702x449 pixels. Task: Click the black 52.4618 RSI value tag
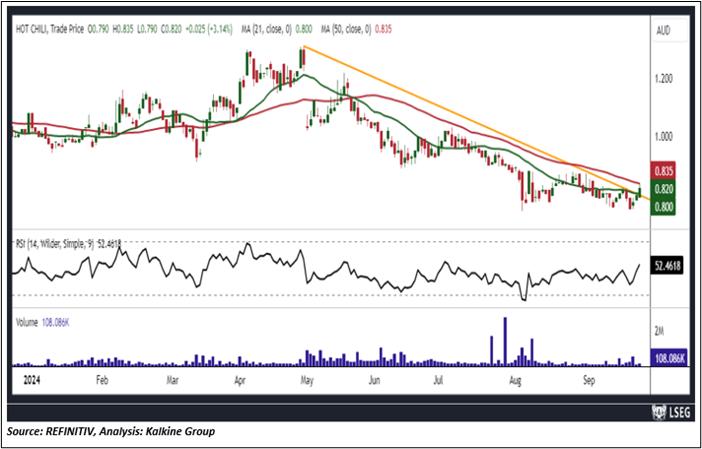point(668,266)
